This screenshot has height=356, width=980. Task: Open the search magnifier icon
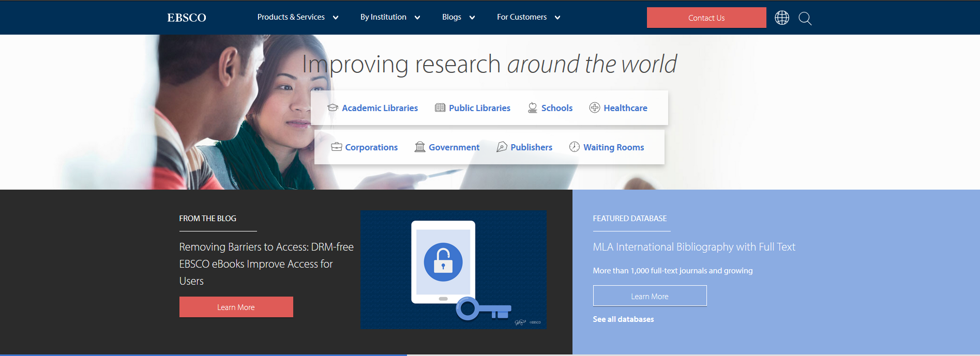pos(805,19)
